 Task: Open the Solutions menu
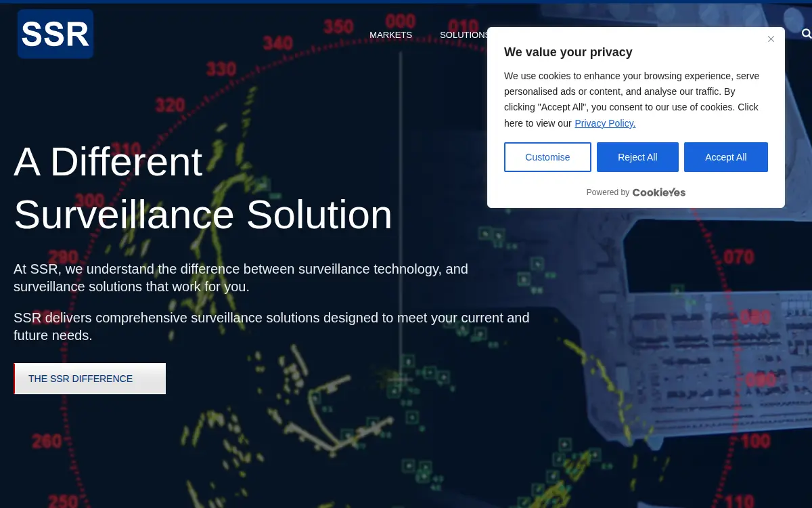pos(464,35)
